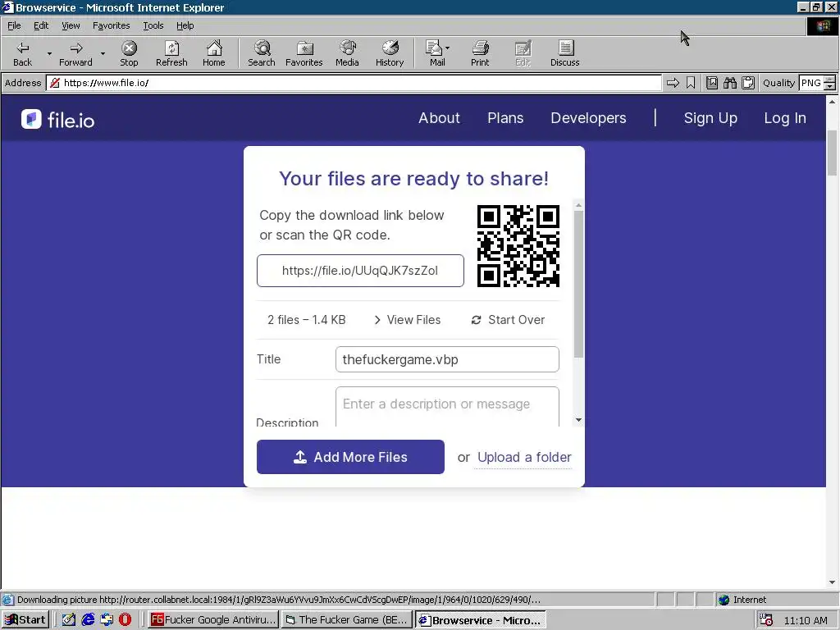Screen dimensions: 840x630
Task: Open the Favorites menu
Action: click(x=111, y=25)
